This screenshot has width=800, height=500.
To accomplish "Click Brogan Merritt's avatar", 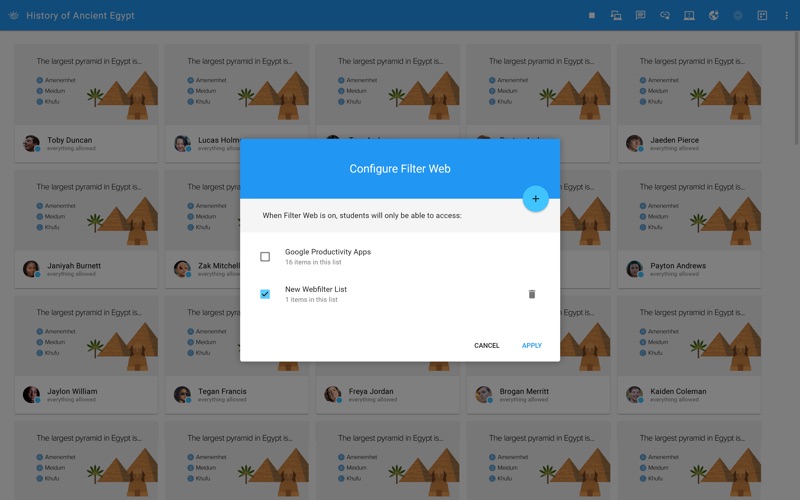I will click(x=484, y=394).
